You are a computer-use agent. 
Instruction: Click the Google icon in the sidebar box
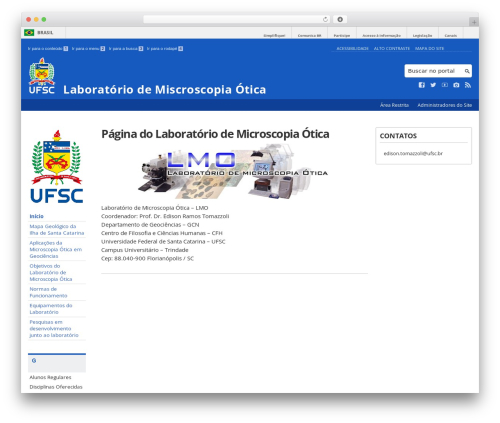(x=34, y=361)
